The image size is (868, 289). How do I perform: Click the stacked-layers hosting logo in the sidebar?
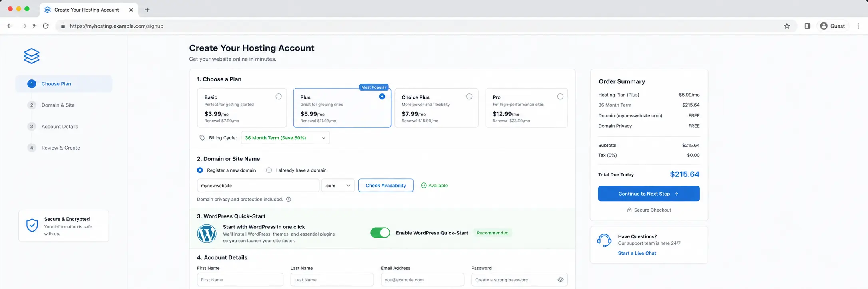[x=32, y=56]
